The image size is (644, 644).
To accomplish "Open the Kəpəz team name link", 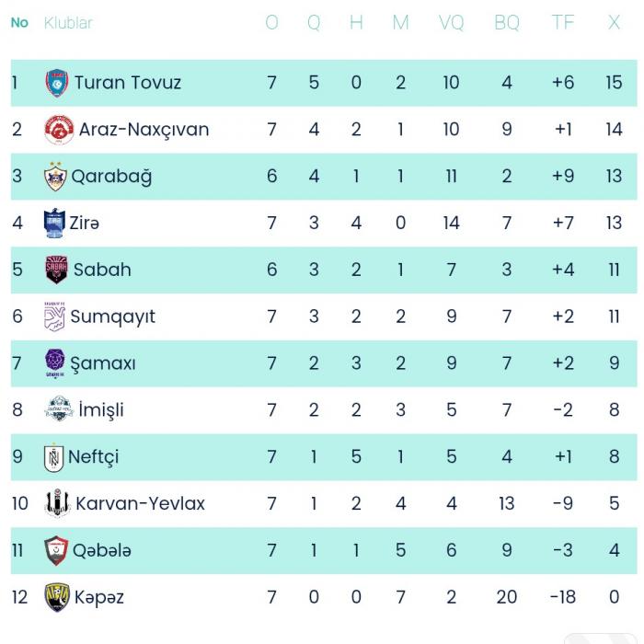I will (99, 597).
